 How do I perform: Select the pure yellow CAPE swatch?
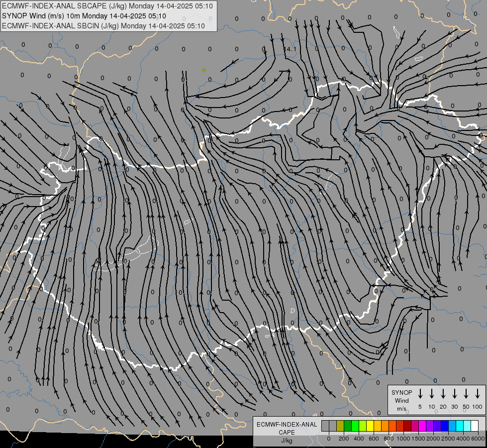(x=370, y=426)
